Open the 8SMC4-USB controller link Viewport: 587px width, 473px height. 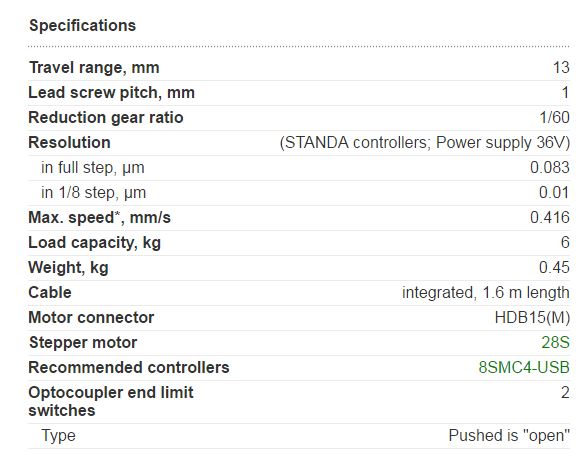click(x=524, y=368)
